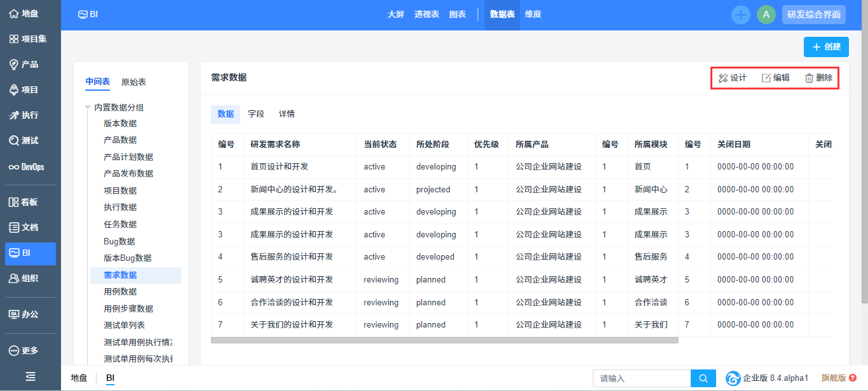Viewport: 868px width, 391px height.
Task: Collapse the 内置数据分组 tree group
Action: (88, 108)
